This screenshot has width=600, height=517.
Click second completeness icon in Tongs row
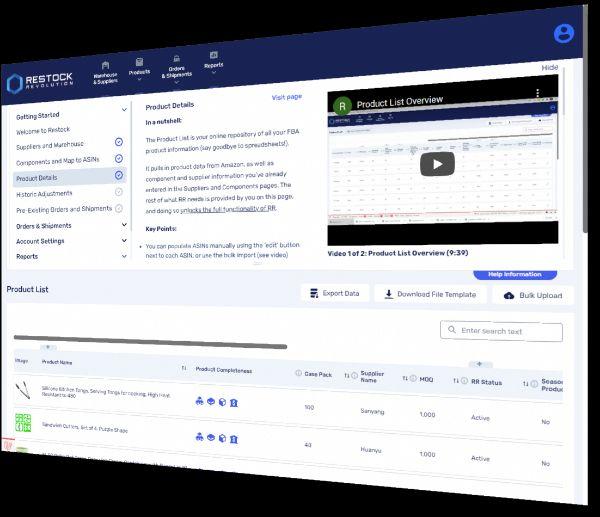click(211, 401)
